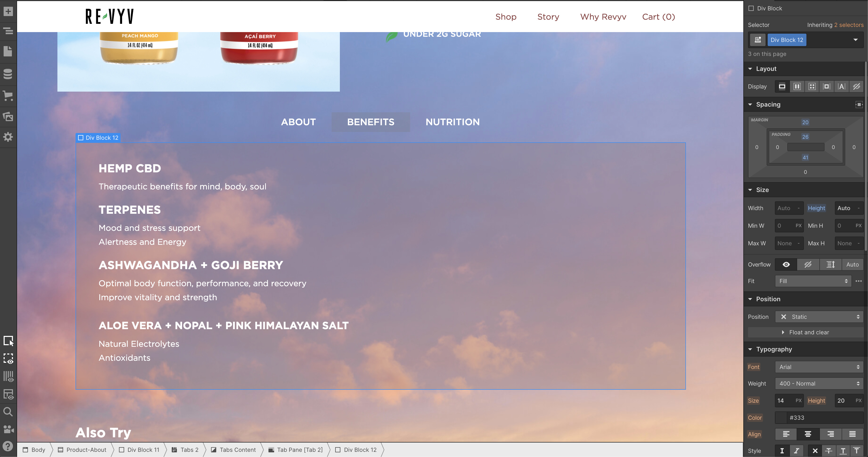This screenshot has width=868, height=457.
Task: Open the Pages panel icon
Action: pyautogui.click(x=8, y=51)
